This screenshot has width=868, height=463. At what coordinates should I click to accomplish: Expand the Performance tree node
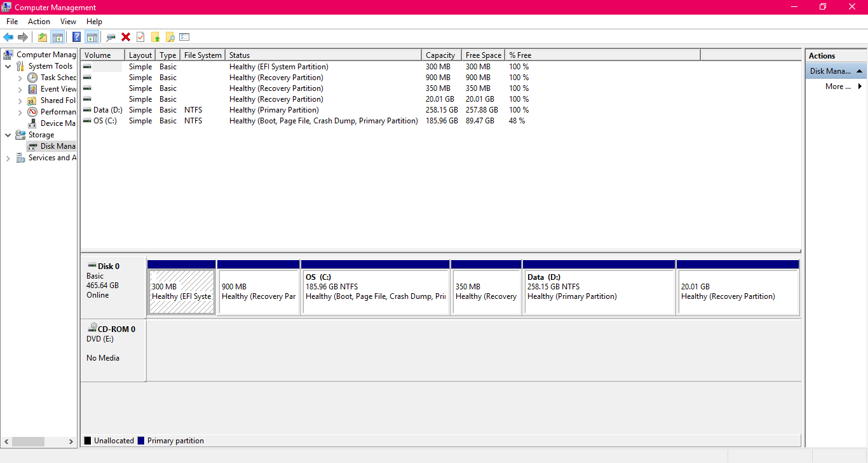[x=20, y=112]
